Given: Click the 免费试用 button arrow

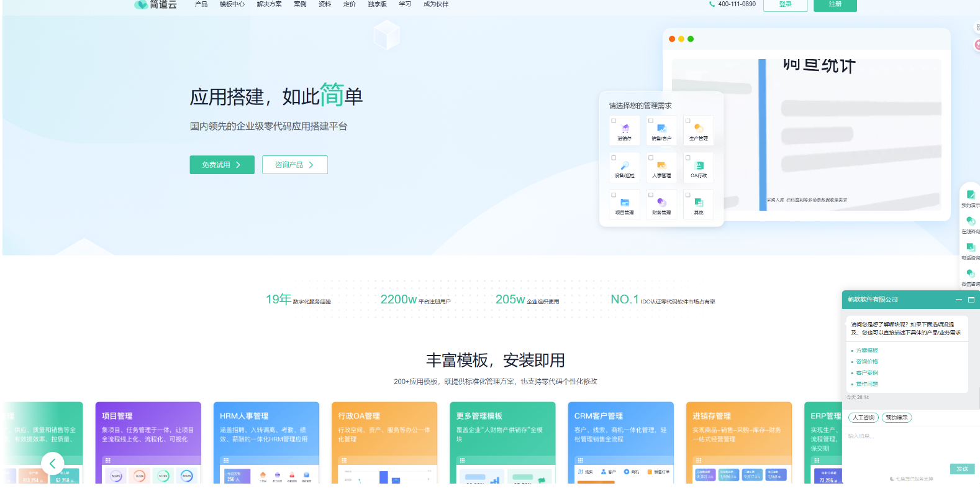Looking at the screenshot, I should point(238,165).
